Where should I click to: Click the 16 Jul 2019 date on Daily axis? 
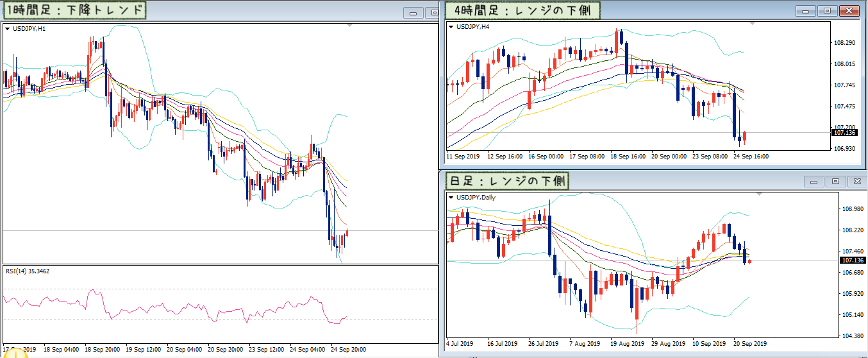pyautogui.click(x=502, y=344)
